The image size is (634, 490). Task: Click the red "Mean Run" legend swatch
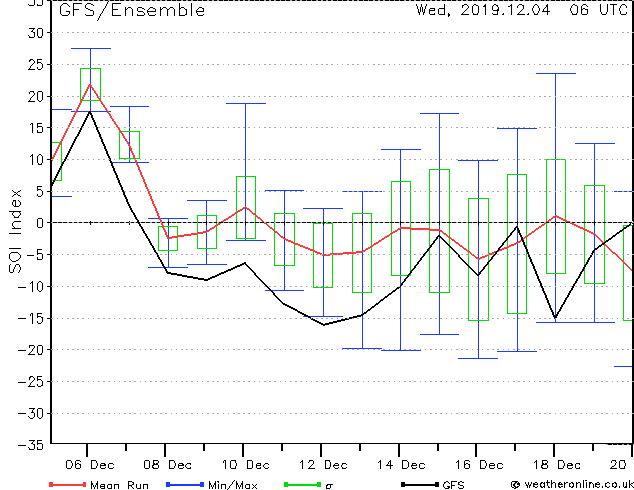67,484
